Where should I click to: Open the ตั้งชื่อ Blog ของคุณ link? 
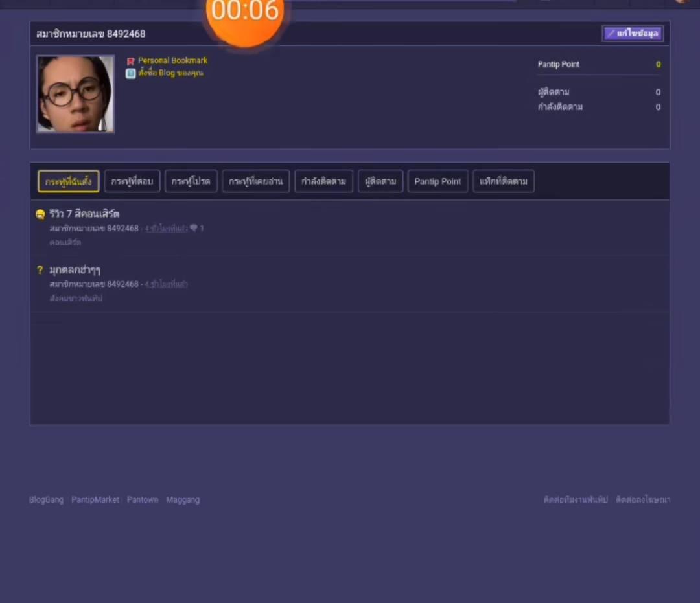(x=170, y=73)
